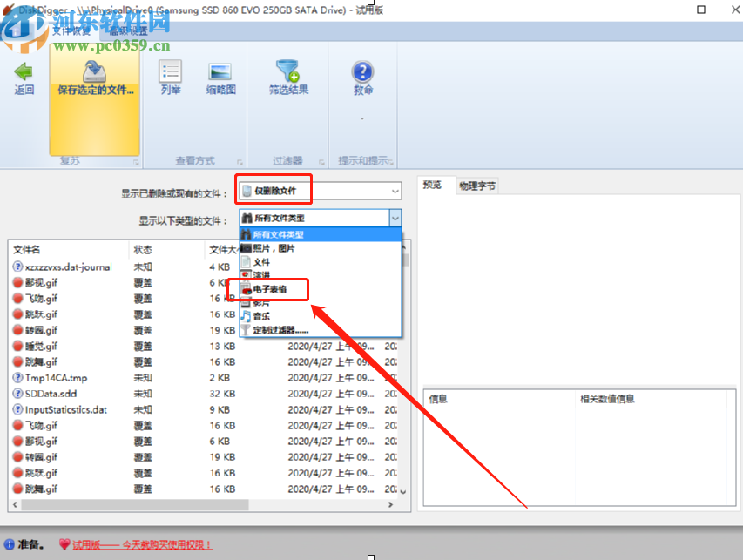The image size is (743, 560).
Task: Open the deleted-or-existing files dropdown (仅删除文件)
Action: [x=321, y=191]
